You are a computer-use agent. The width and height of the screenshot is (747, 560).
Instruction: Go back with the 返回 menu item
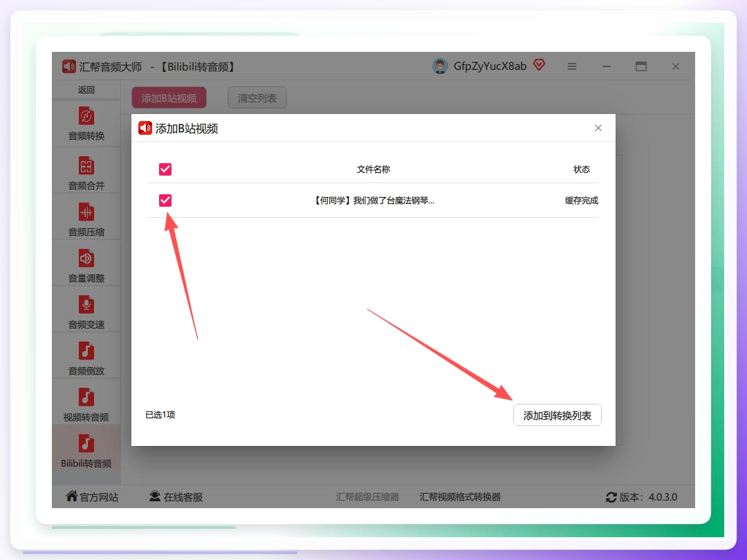click(x=86, y=89)
